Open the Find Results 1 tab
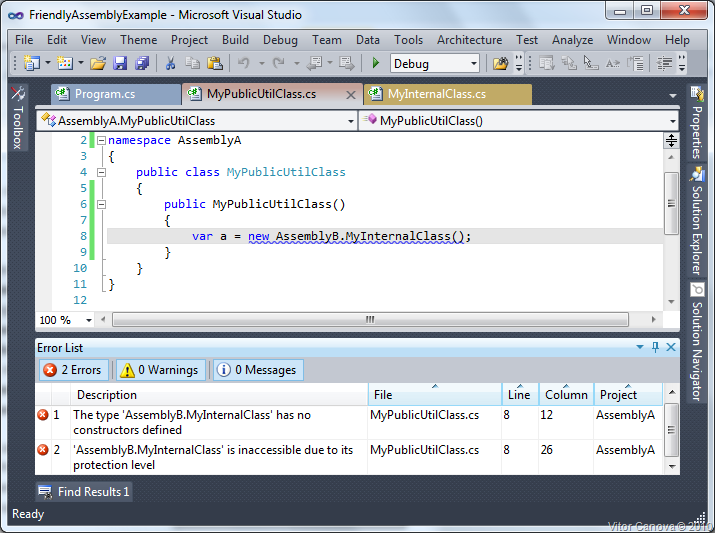Image resolution: width=715 pixels, height=533 pixels. [84, 492]
